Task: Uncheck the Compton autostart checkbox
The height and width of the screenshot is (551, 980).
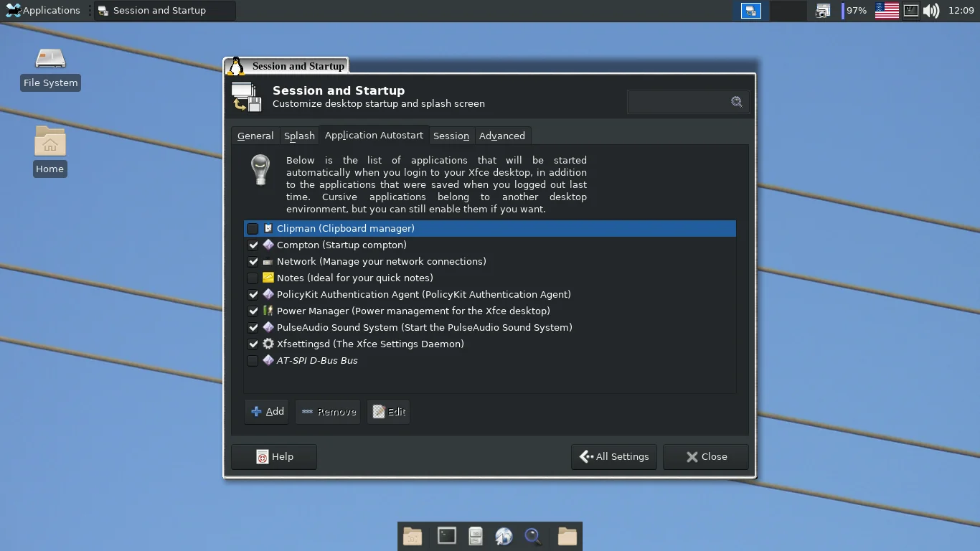Action: pos(253,245)
